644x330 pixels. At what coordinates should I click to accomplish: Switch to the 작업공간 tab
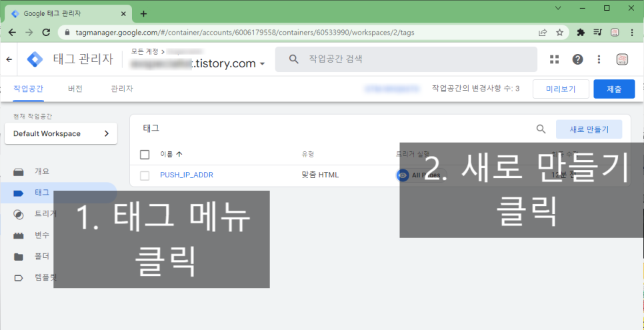click(29, 89)
